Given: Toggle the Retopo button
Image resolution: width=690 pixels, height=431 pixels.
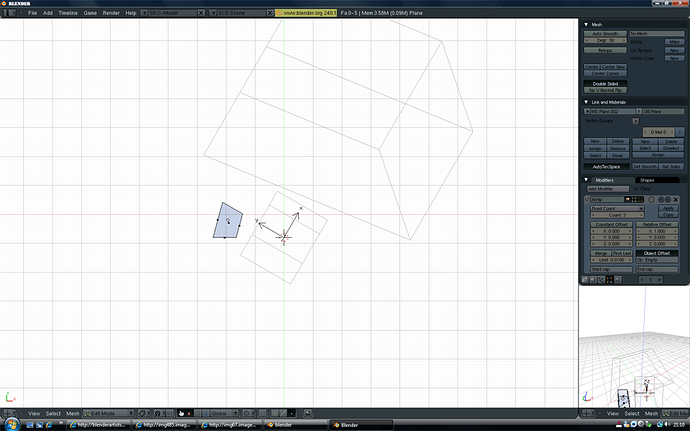Looking at the screenshot, I should tap(606, 50).
